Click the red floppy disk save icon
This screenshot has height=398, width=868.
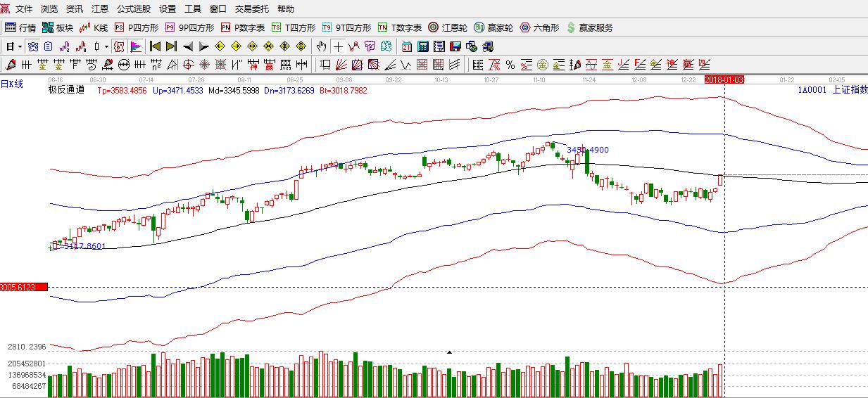pos(455,47)
